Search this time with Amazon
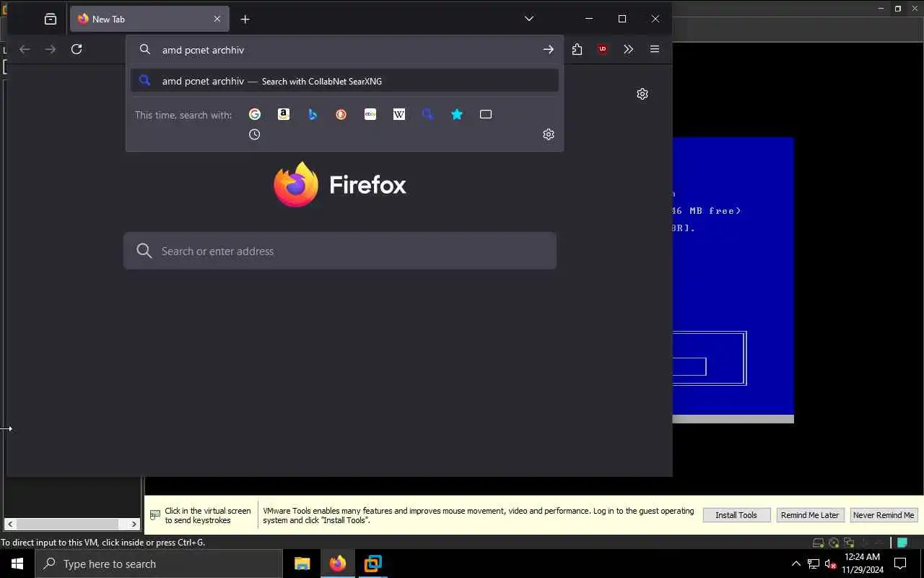Screen dimensions: 924x578 [x=284, y=114]
